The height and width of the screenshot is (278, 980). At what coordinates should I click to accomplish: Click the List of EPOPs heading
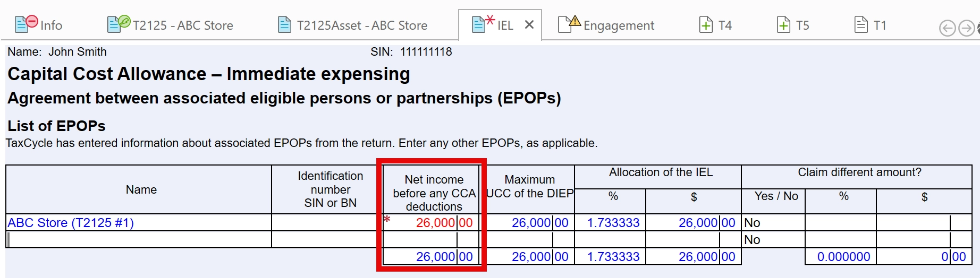coord(56,126)
